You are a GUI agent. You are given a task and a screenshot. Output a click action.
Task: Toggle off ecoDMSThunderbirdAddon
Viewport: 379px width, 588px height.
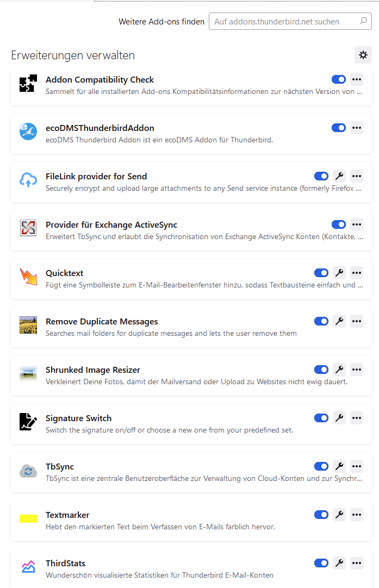click(x=339, y=128)
